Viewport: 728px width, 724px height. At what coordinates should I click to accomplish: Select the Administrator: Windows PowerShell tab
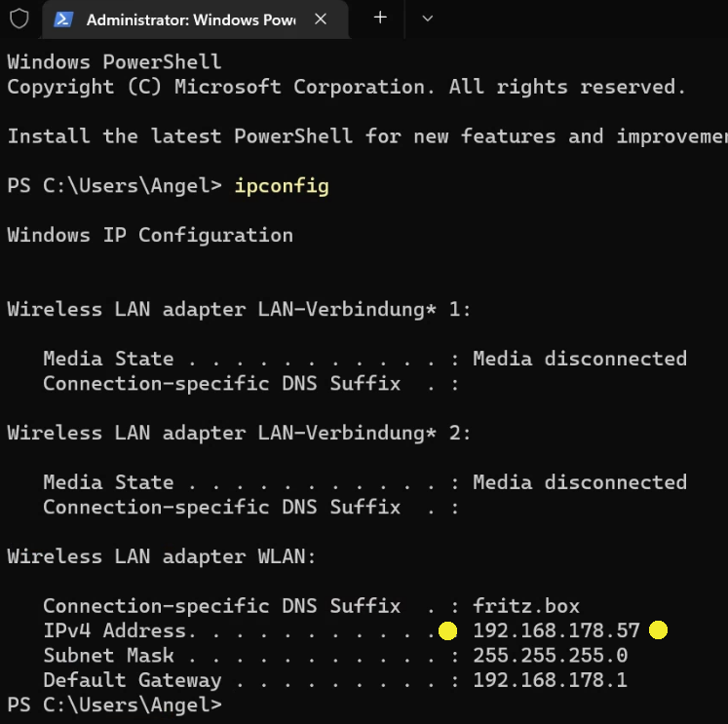point(190,19)
